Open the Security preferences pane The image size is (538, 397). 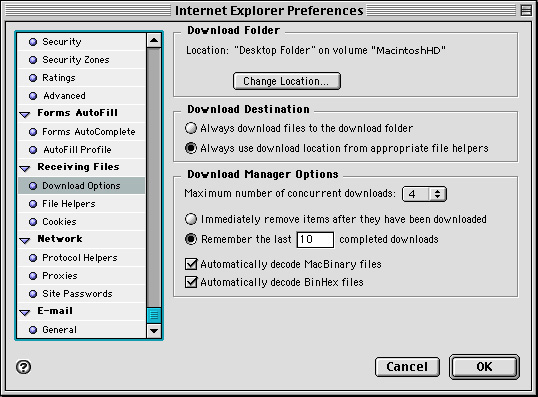[82, 42]
